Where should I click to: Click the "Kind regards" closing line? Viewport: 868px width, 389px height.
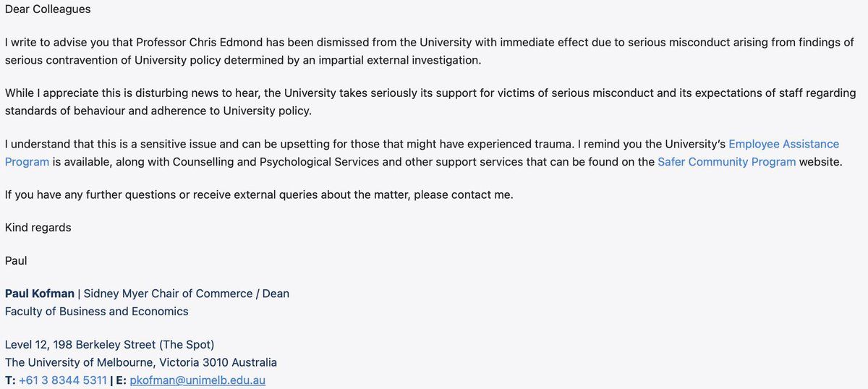tap(38, 227)
